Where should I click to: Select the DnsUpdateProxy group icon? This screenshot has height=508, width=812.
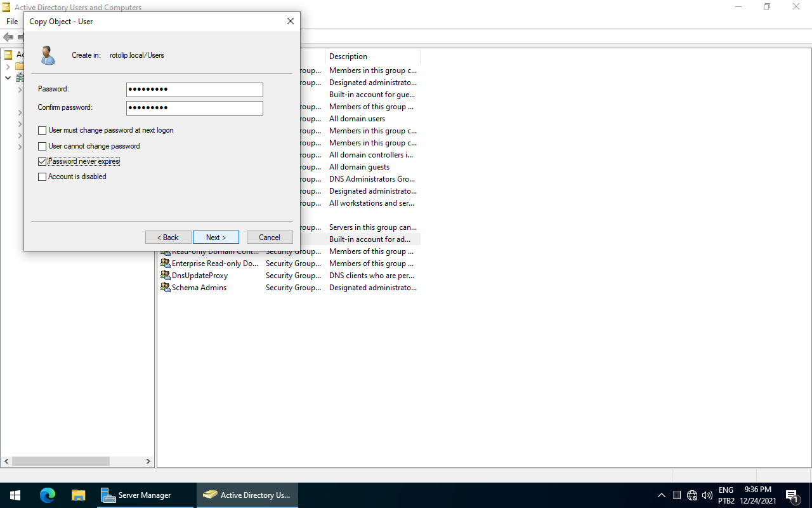[165, 276]
